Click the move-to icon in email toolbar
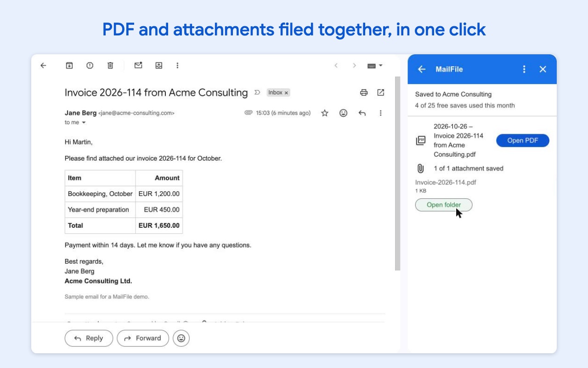 coord(158,65)
